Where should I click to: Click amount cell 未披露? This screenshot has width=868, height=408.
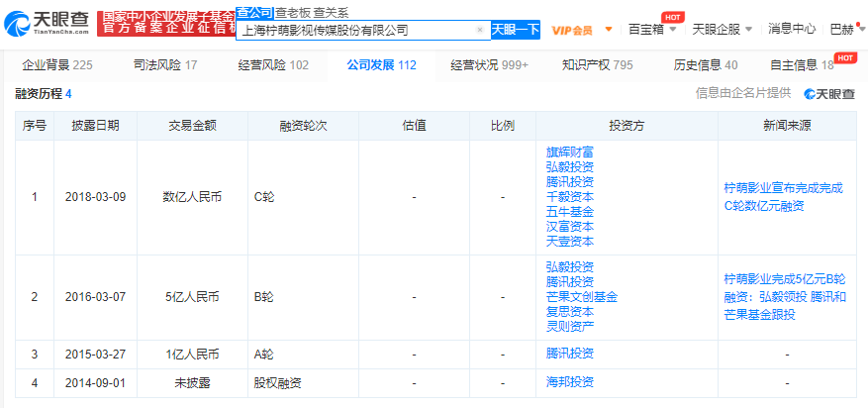click(192, 382)
